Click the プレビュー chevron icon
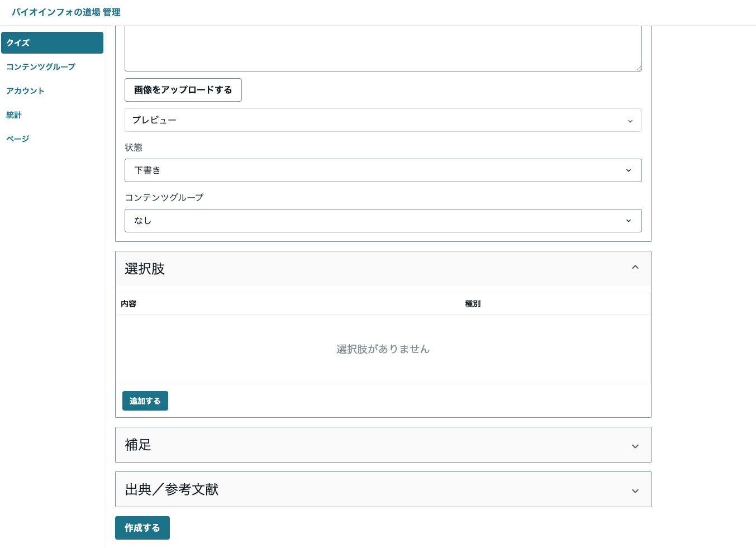756x548 pixels. pos(630,121)
